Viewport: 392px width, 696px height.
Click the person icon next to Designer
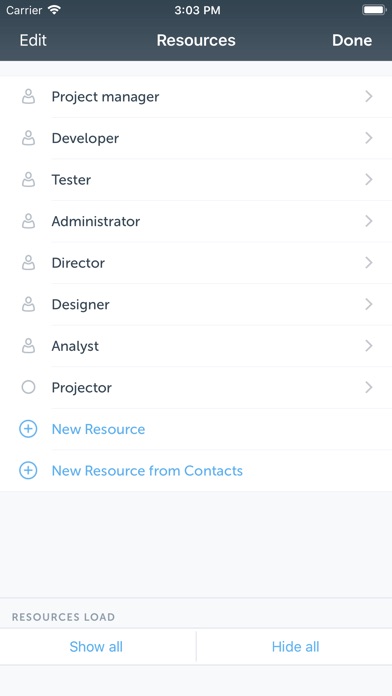(28, 304)
